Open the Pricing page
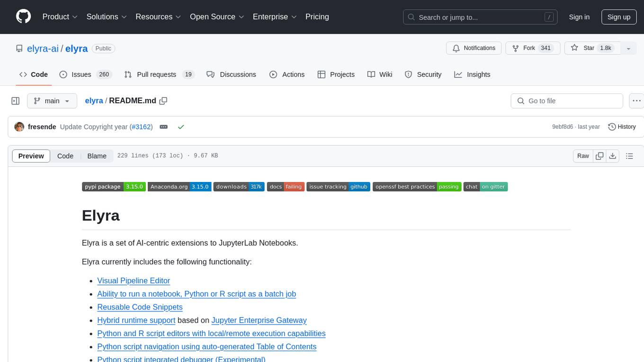The height and width of the screenshot is (362, 644). (317, 17)
